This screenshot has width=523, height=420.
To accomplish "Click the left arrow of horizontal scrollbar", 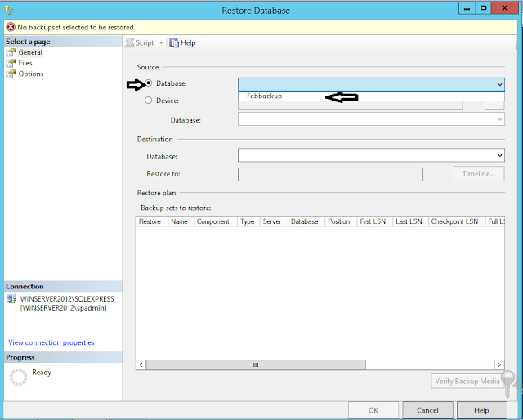I will pyautogui.click(x=141, y=364).
